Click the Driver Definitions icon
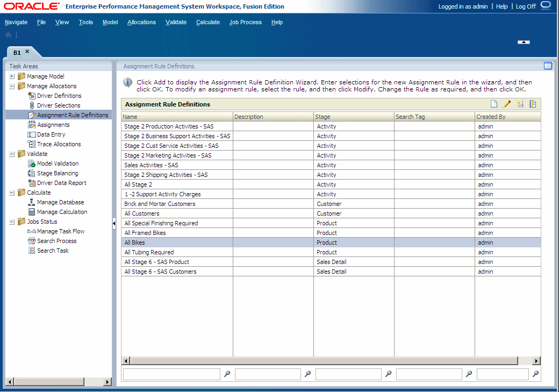This screenshot has width=559, height=392. click(31, 96)
